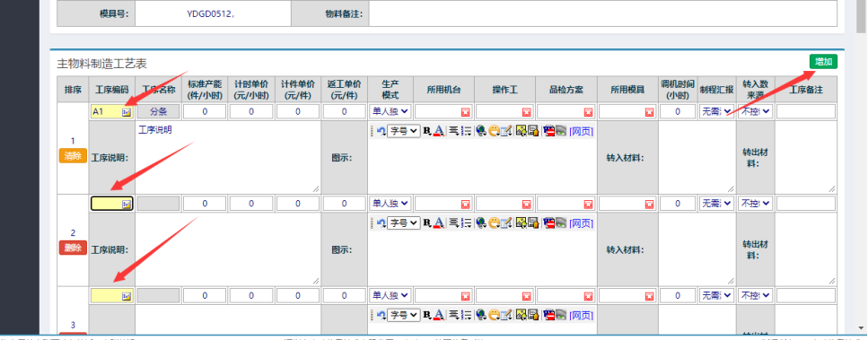This screenshot has width=868, height=340.
Task: Clear row 1 所用机台 field red X
Action: [x=465, y=112]
